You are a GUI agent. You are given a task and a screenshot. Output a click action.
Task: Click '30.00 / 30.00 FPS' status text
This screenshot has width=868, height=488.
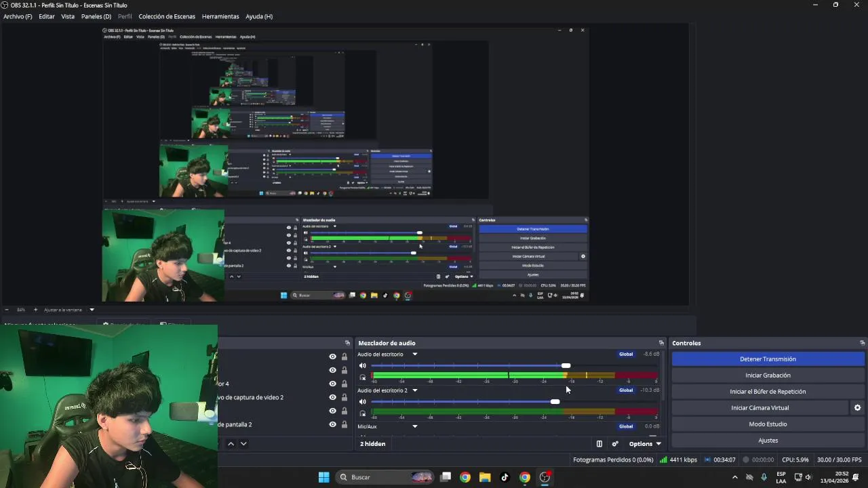839,460
